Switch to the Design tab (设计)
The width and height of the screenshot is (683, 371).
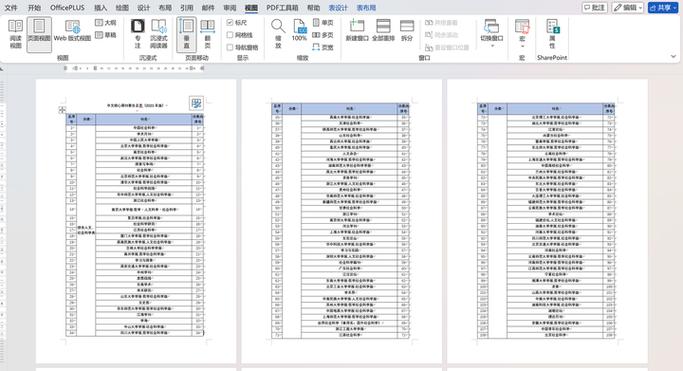(143, 8)
